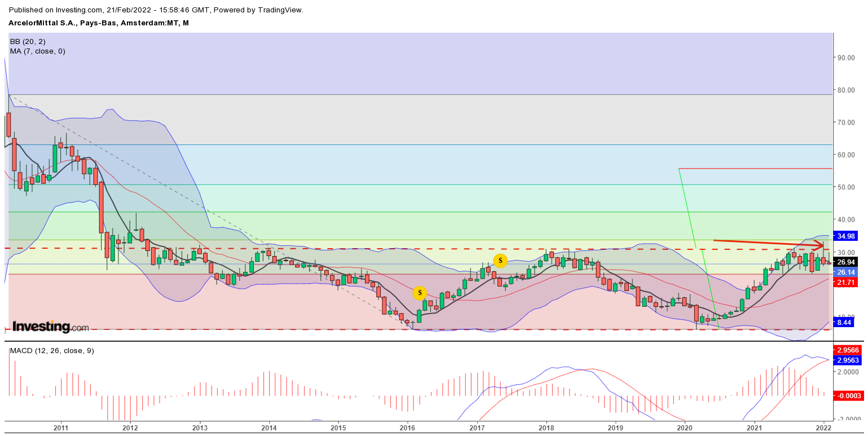The width and height of the screenshot is (868, 436).
Task: Click the blue 8.44 lower band price tag
Action: (845, 322)
